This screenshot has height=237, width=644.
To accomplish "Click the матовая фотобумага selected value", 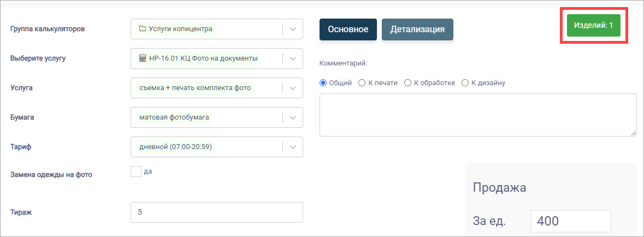I will pos(175,117).
